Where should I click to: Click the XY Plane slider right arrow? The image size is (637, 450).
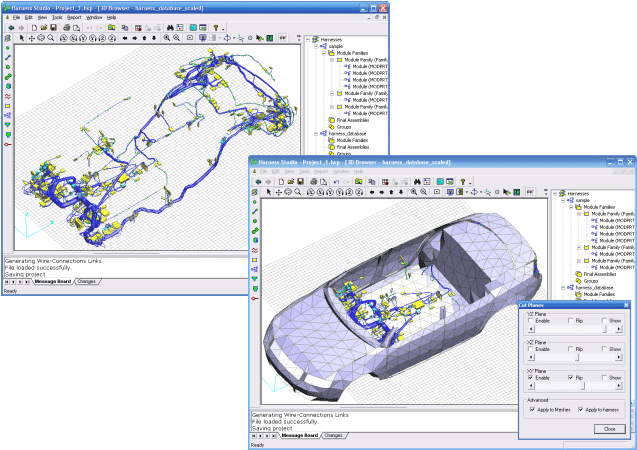(x=618, y=386)
